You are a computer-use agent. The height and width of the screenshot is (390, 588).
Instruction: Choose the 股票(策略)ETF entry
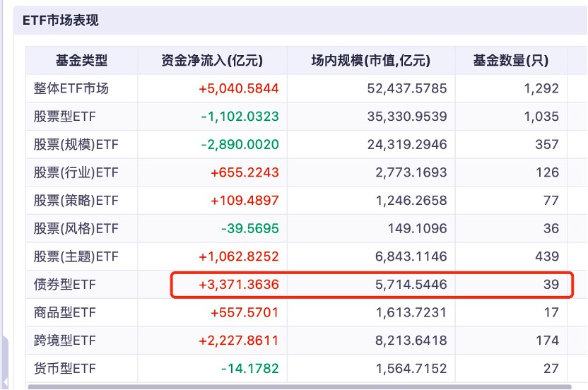76,201
